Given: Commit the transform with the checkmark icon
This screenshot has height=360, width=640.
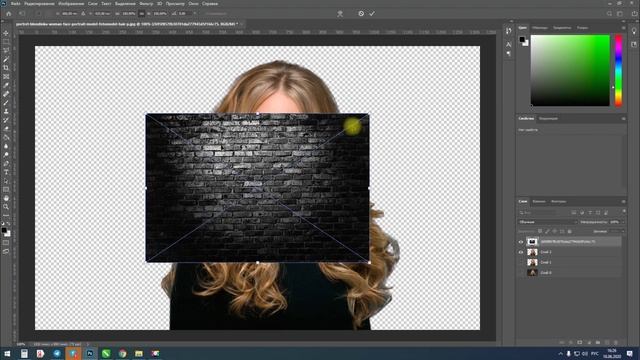Looking at the screenshot, I should [372, 13].
